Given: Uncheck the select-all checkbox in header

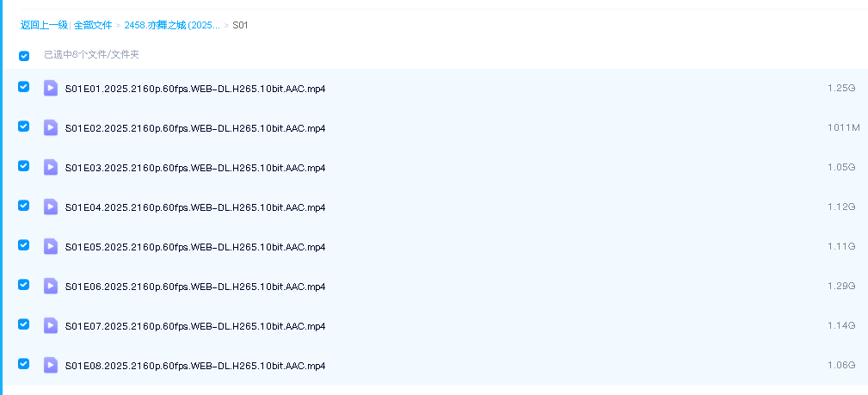Looking at the screenshot, I should coord(24,56).
